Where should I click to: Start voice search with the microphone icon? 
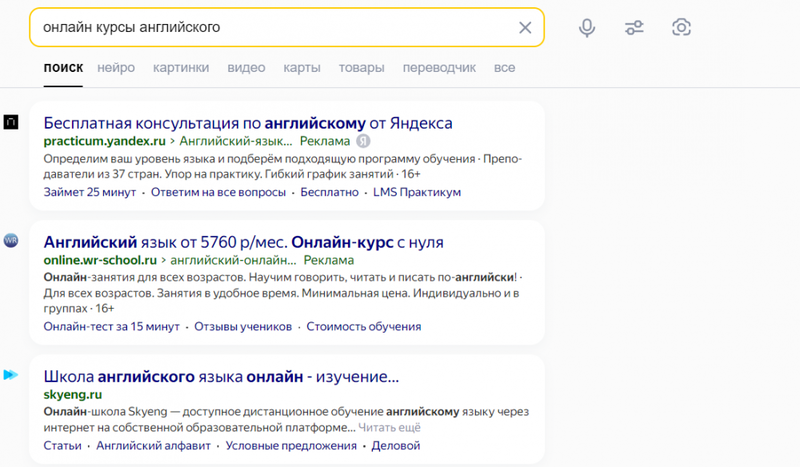tap(587, 28)
